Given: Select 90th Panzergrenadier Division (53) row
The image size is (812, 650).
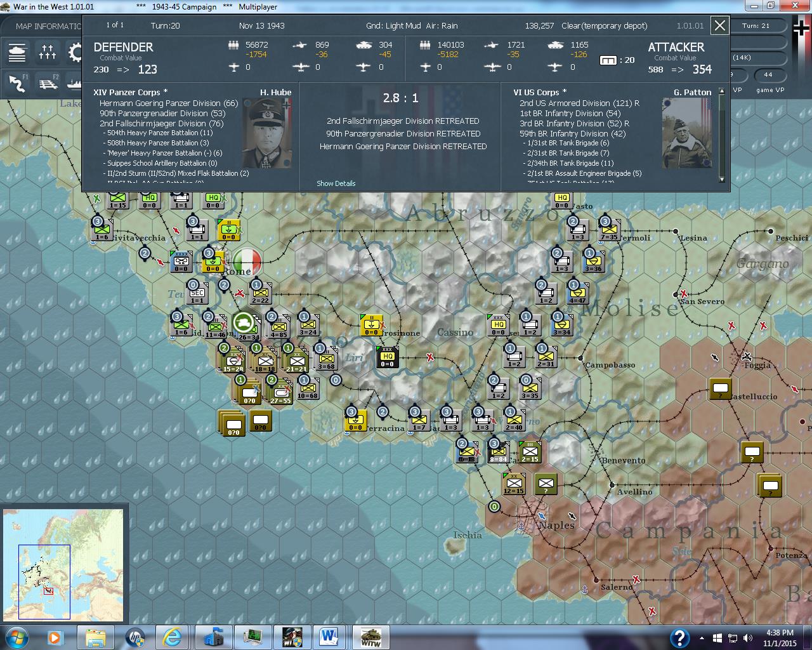Looking at the screenshot, I should (x=162, y=114).
